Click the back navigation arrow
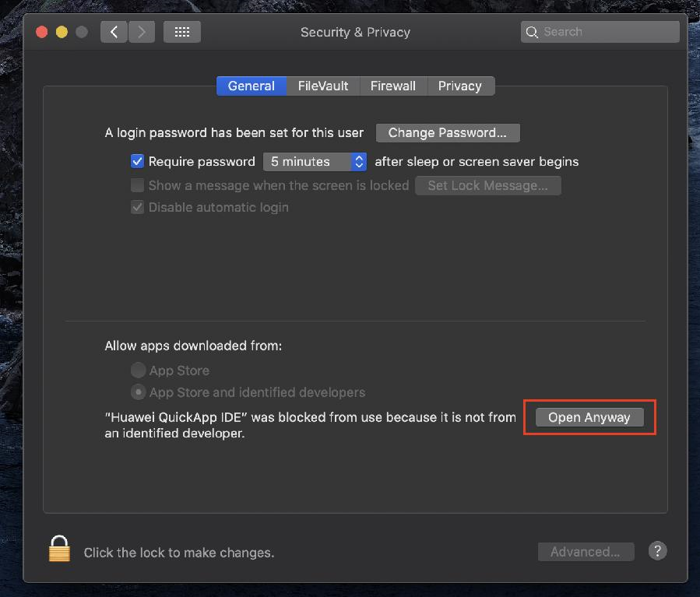This screenshot has height=597, width=700. tap(114, 32)
